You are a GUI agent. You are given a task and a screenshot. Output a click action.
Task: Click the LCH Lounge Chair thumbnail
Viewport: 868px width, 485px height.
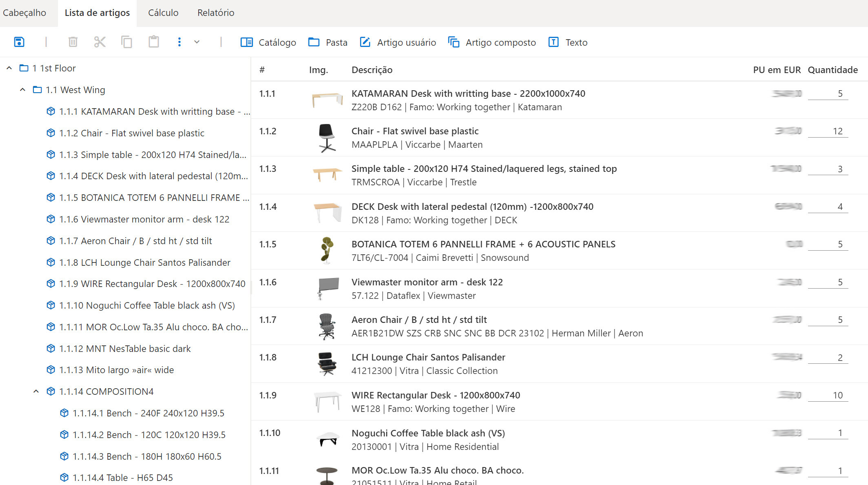pyautogui.click(x=327, y=364)
